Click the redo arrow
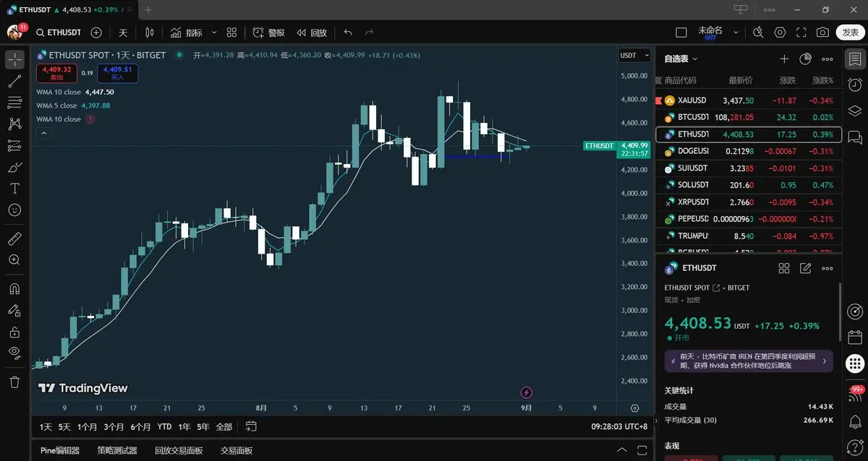 click(369, 33)
